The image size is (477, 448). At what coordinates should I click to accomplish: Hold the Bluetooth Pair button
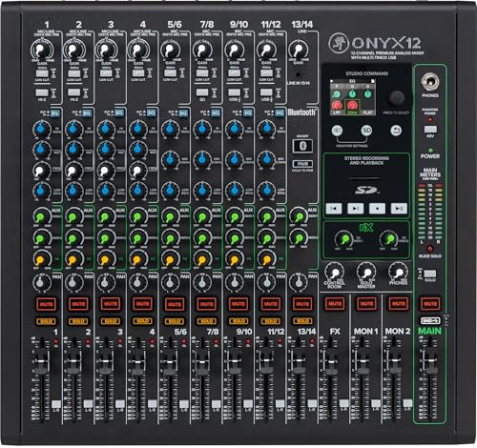pos(302,164)
